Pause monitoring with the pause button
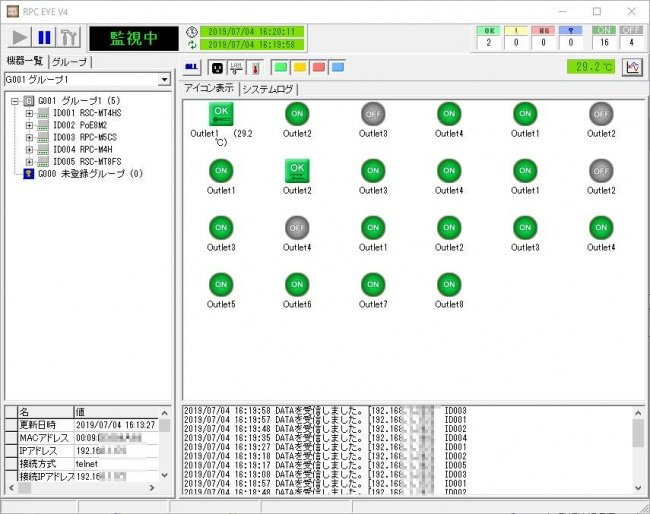The height and width of the screenshot is (514, 650). pos(44,38)
